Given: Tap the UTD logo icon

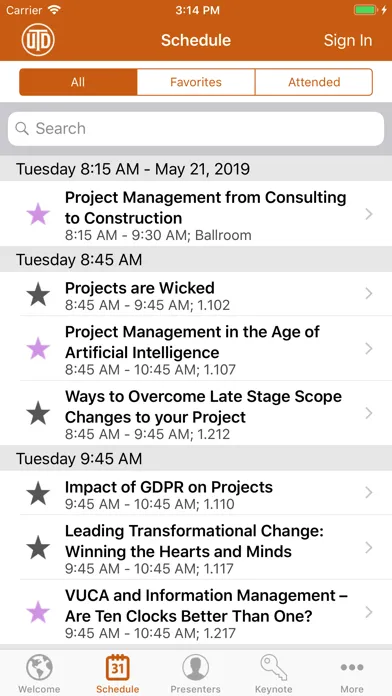Looking at the screenshot, I should click(x=38, y=40).
